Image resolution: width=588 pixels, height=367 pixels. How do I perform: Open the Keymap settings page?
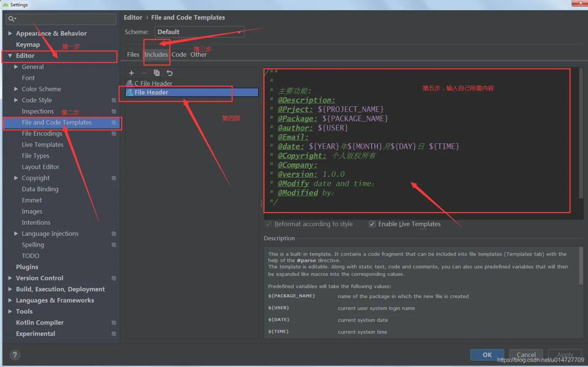pyautogui.click(x=28, y=45)
